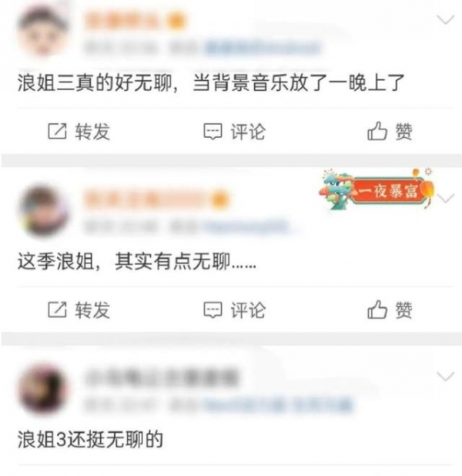Open the blue source link on the third post
Viewport: 462px width, 476px height.
point(278,406)
